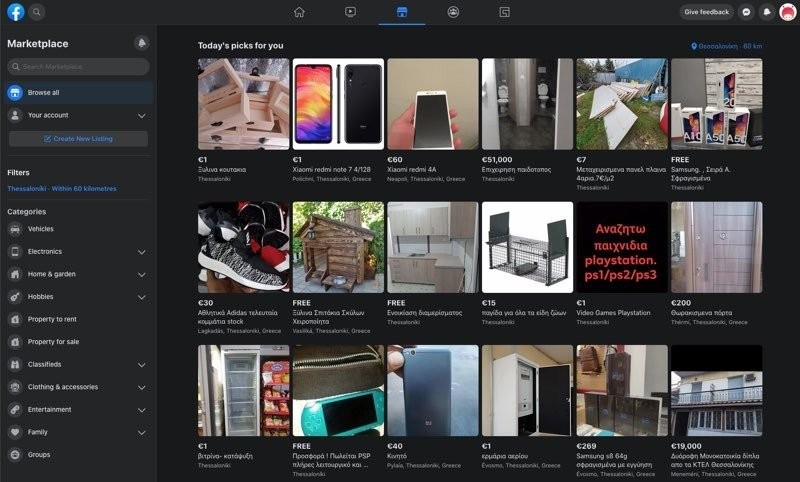Click the Give feedback button
Viewport: 800px width, 482px height.
[x=707, y=12]
